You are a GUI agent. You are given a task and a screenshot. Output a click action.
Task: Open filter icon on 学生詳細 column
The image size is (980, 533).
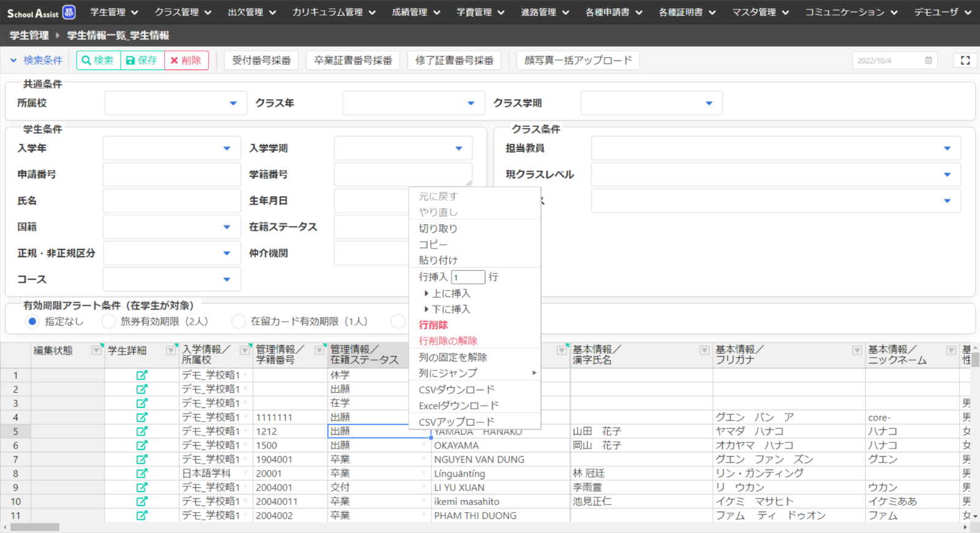pyautogui.click(x=171, y=350)
